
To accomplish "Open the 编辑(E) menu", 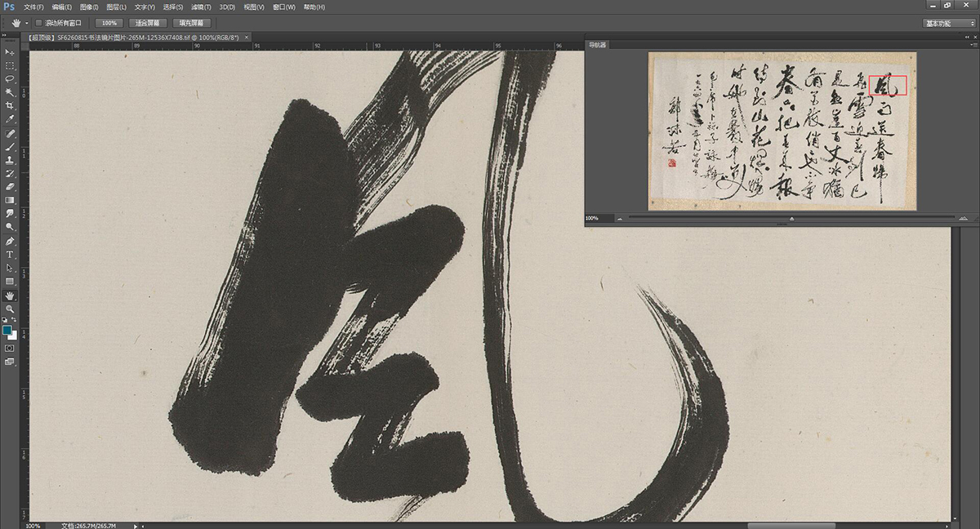I will [61, 7].
